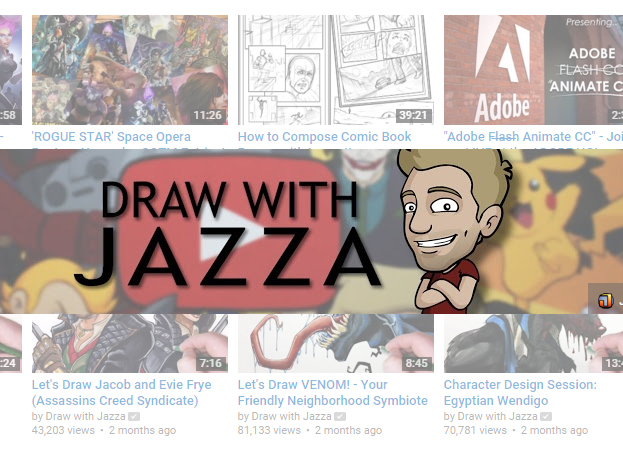Open Character Design Session: Egyptian Wendigo link
This screenshot has width=623, height=451.
[x=520, y=393]
